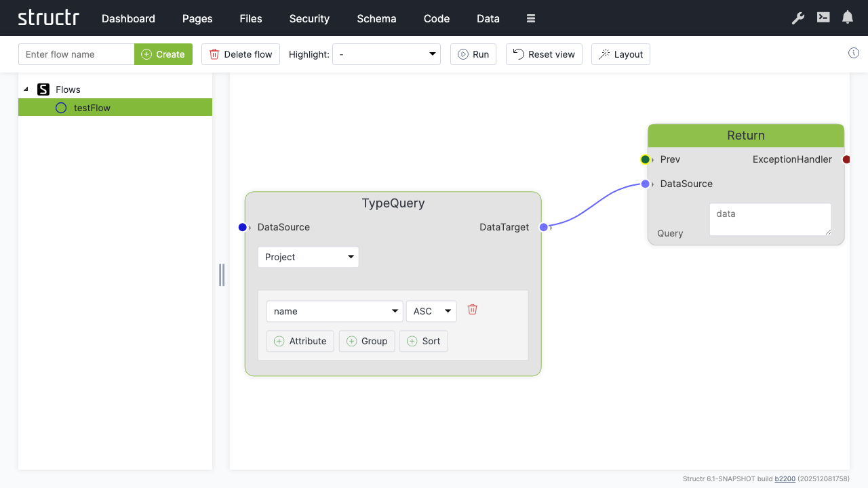Delete the name sort row via trash icon
The image size is (868, 488).
(473, 310)
